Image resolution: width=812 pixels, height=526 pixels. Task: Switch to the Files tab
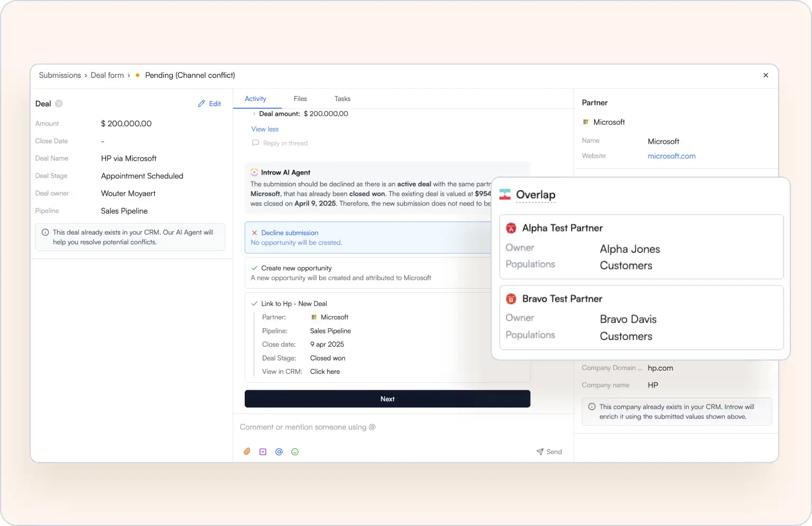tap(300, 99)
